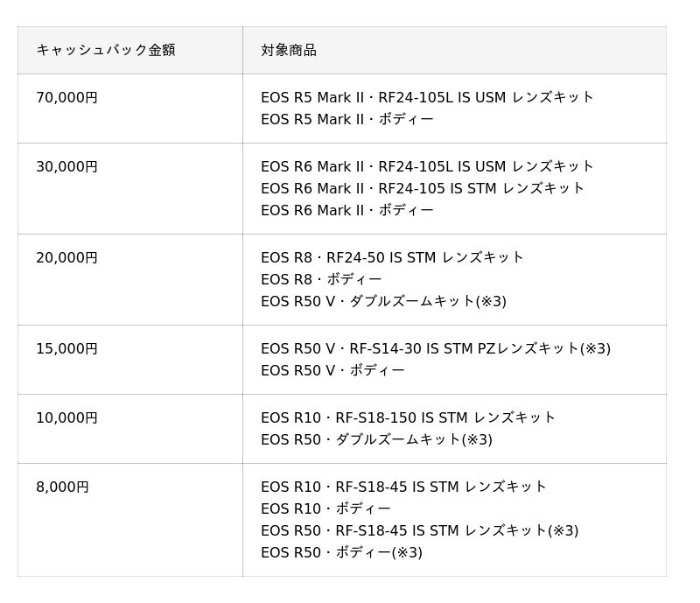Click EOS R6 Mark II RF24-105 IS STM レンズキット

[x=423, y=188]
